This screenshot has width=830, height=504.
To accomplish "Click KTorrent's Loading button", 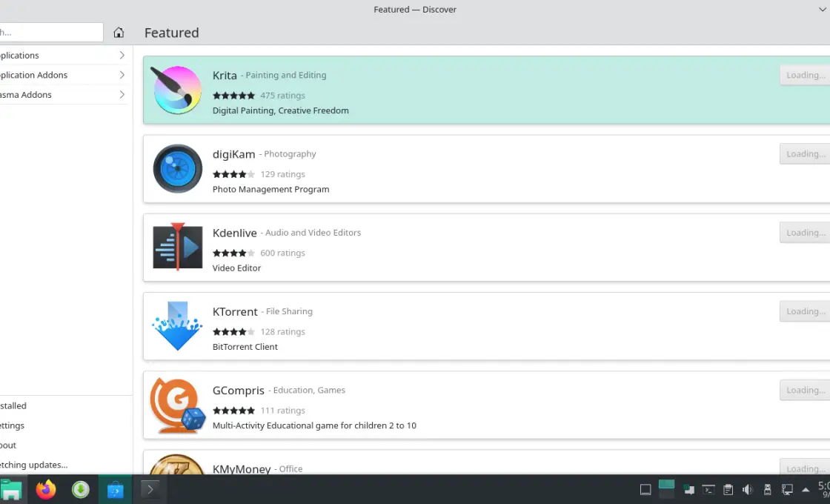I will (x=805, y=312).
